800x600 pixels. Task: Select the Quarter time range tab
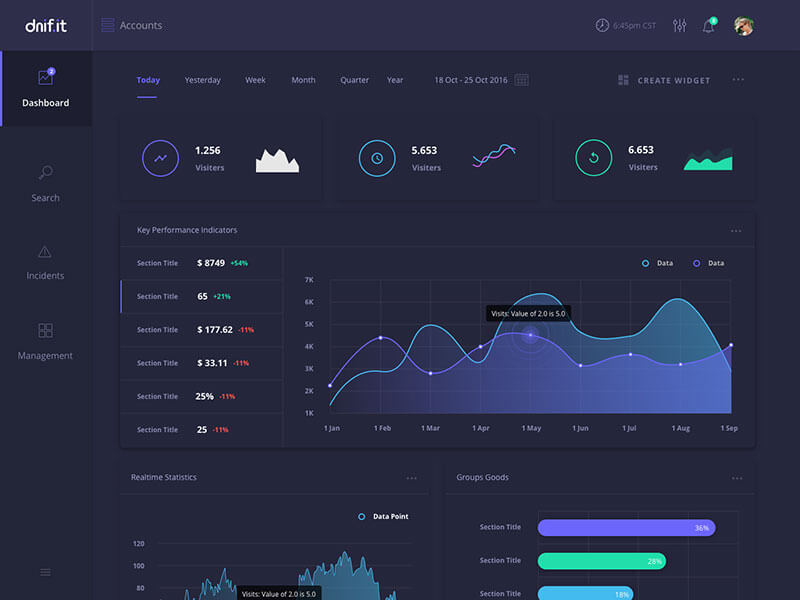pyautogui.click(x=354, y=80)
